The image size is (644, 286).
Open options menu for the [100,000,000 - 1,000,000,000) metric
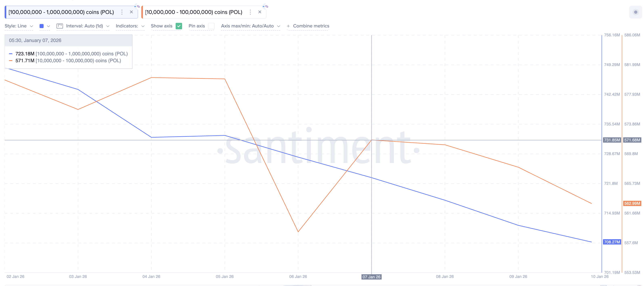(x=122, y=12)
